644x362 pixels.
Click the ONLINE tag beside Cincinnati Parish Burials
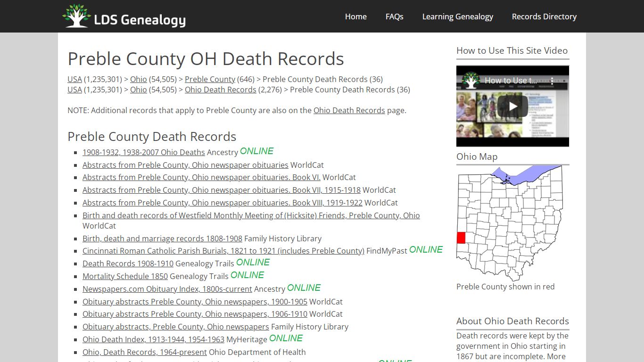point(426,250)
